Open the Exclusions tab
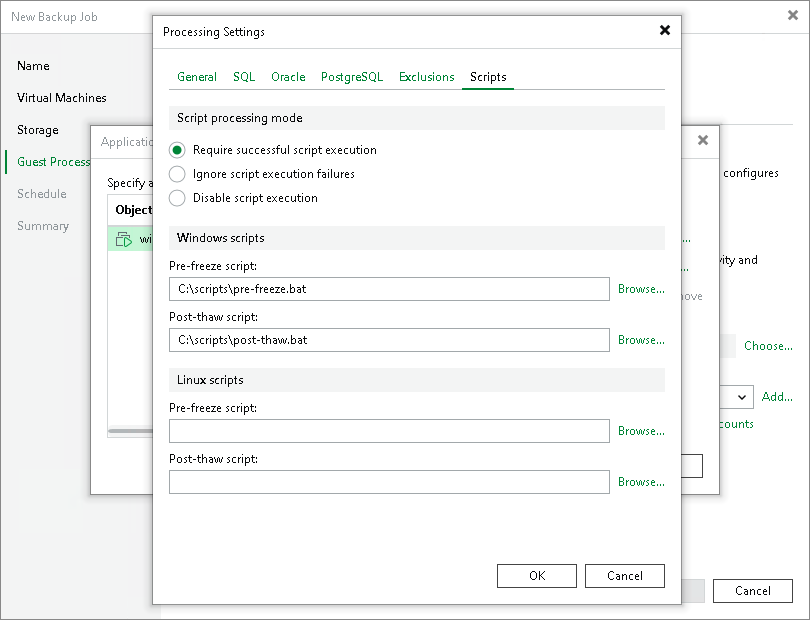 pyautogui.click(x=426, y=77)
